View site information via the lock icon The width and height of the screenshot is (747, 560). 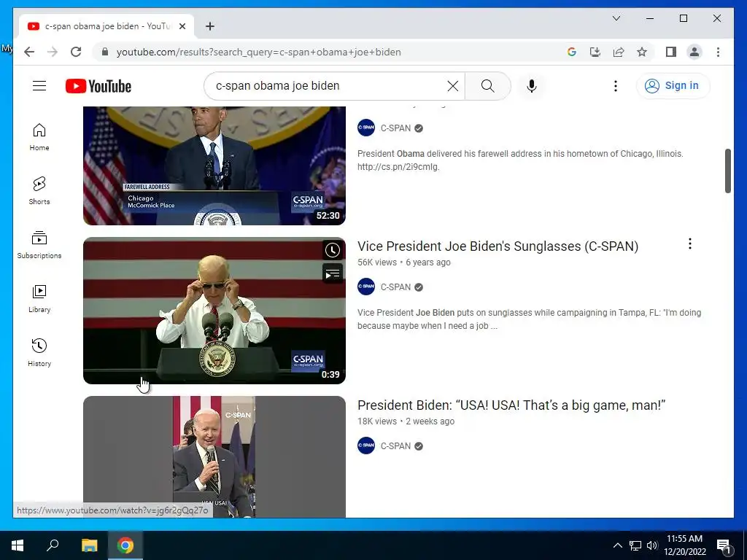pyautogui.click(x=105, y=52)
